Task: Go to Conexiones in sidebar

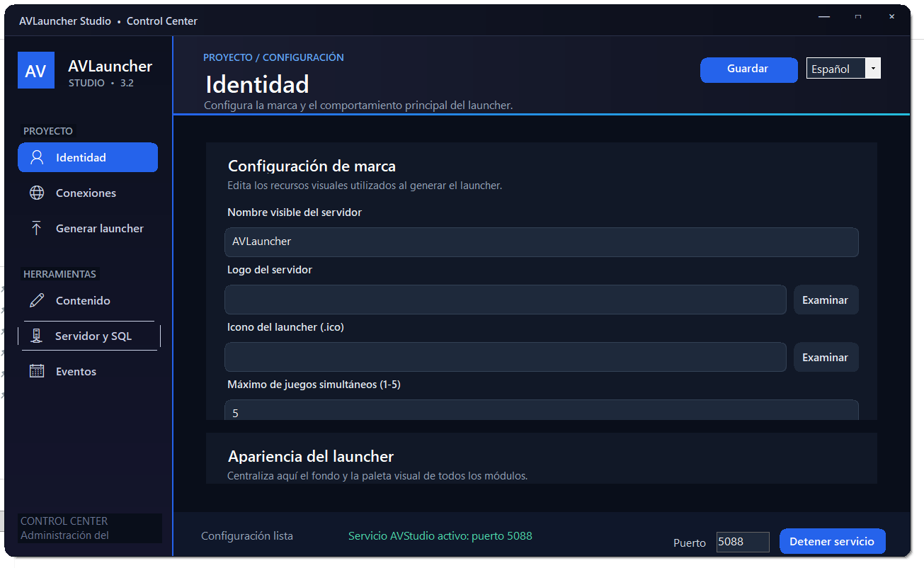Action: tap(88, 193)
